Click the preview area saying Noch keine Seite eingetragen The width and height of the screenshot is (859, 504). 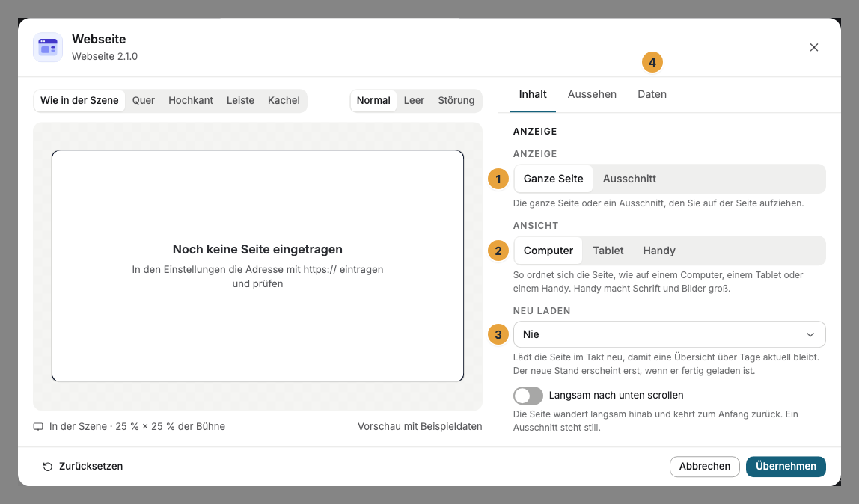click(257, 266)
